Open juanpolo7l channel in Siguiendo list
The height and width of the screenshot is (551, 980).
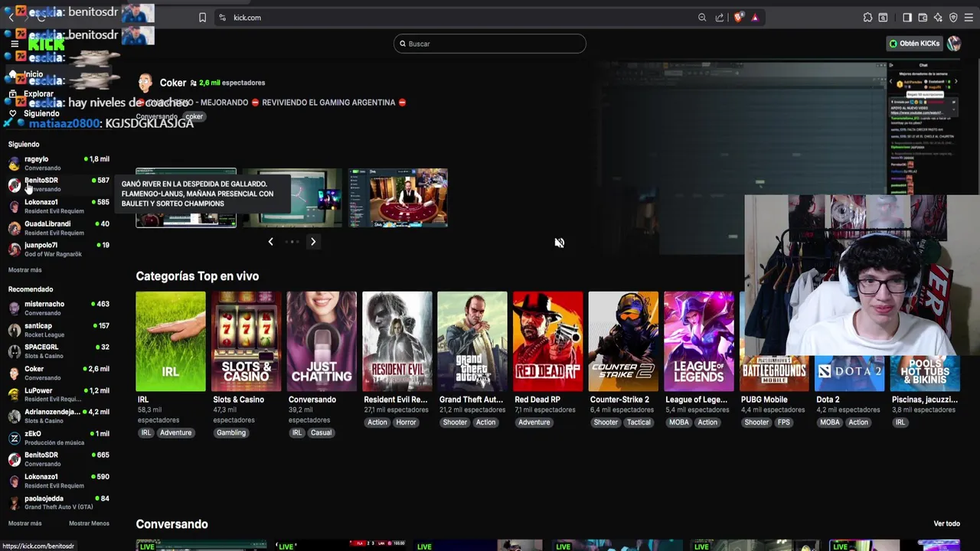pos(58,249)
